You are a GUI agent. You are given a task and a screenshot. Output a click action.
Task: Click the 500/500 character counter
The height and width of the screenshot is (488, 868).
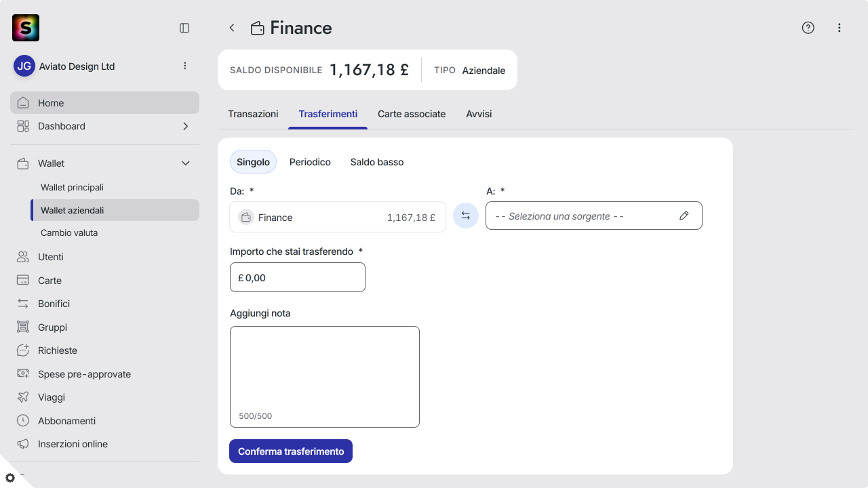(x=256, y=415)
